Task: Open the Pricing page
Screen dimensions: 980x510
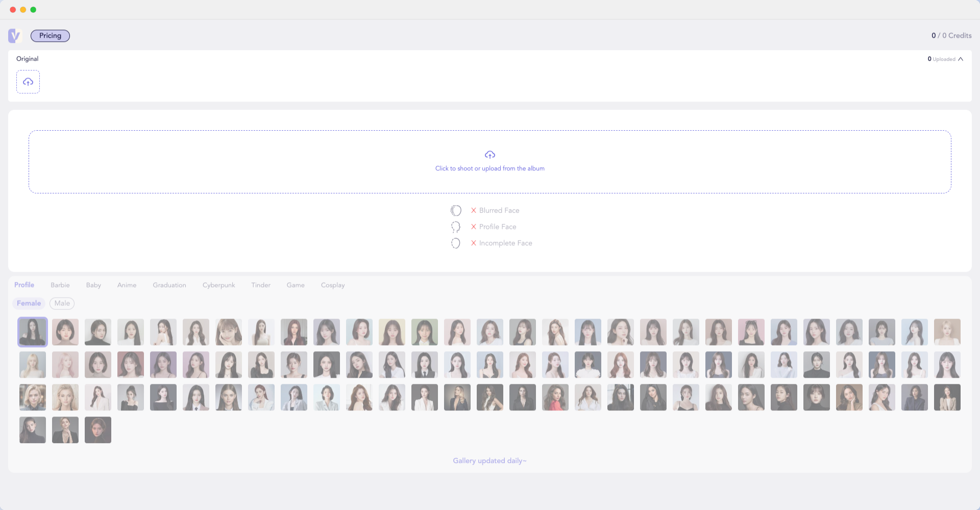Action: coord(50,36)
